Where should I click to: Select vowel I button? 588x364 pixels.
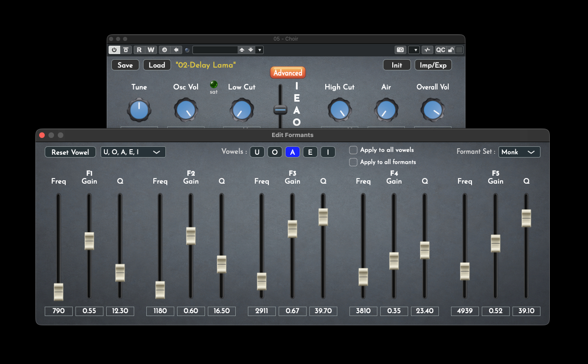(x=328, y=152)
